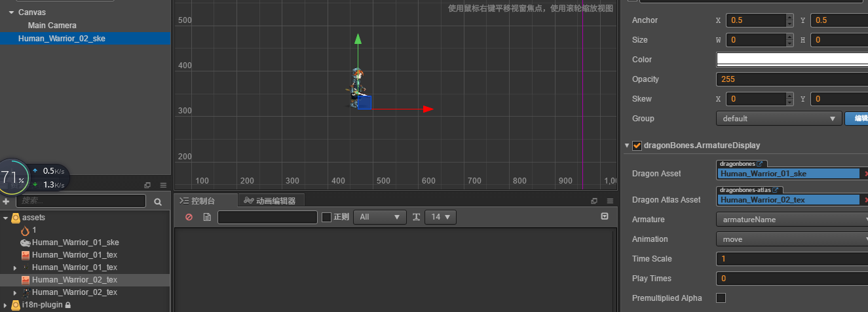
Task: Open the log level All dropdown
Action: [380, 217]
